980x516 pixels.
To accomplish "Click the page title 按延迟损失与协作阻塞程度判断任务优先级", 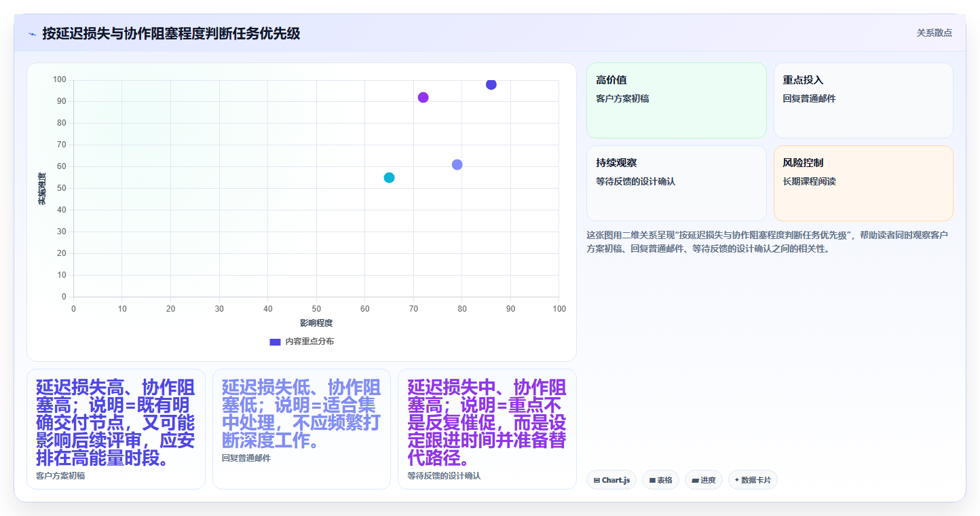I will [171, 33].
